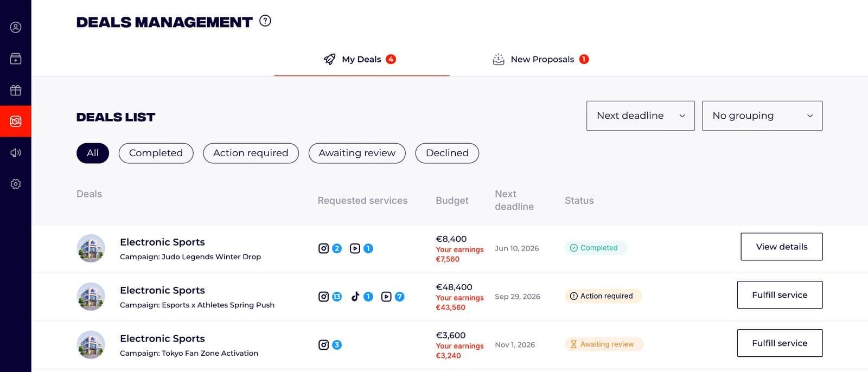Click My Deals badge showing 4
The height and width of the screenshot is (372, 868).
391,59
